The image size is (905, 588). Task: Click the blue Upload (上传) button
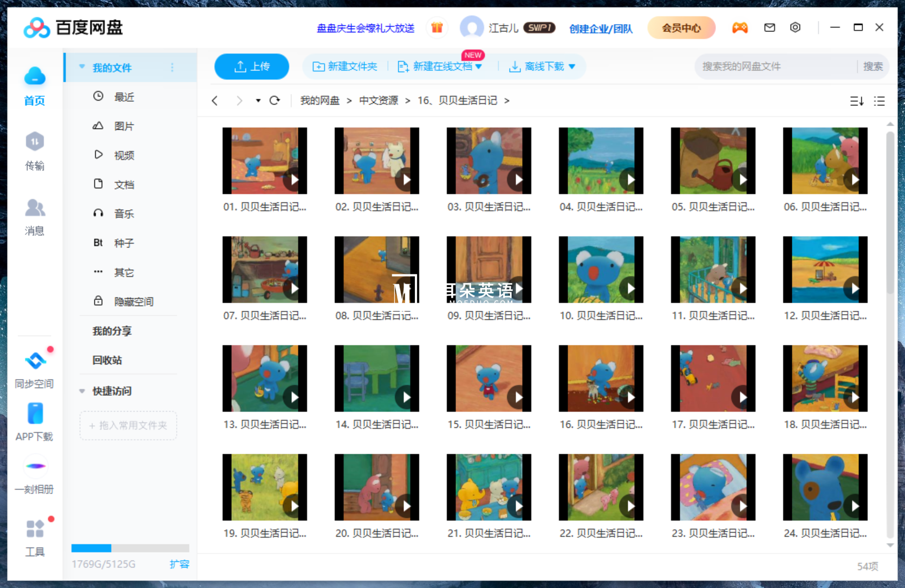point(252,67)
